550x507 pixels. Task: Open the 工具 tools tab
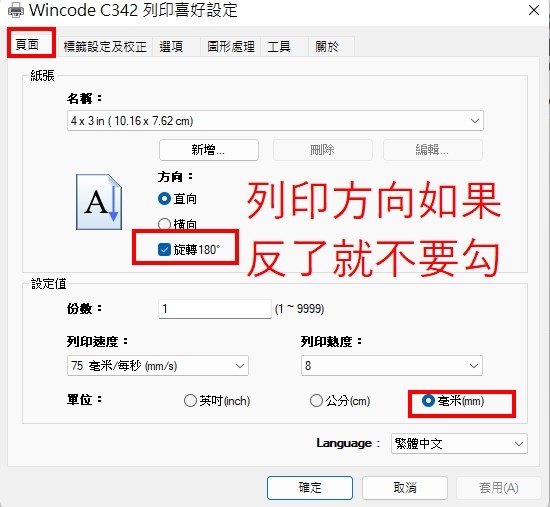tap(279, 46)
